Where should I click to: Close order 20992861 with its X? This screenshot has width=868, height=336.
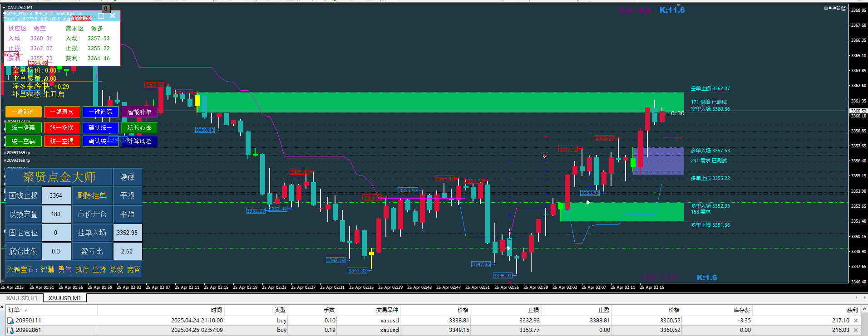pos(856,330)
